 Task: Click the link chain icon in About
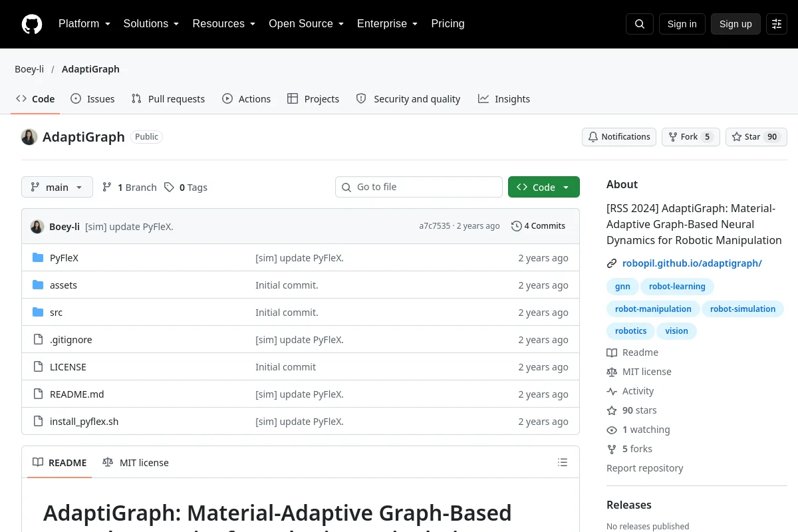pyautogui.click(x=612, y=263)
